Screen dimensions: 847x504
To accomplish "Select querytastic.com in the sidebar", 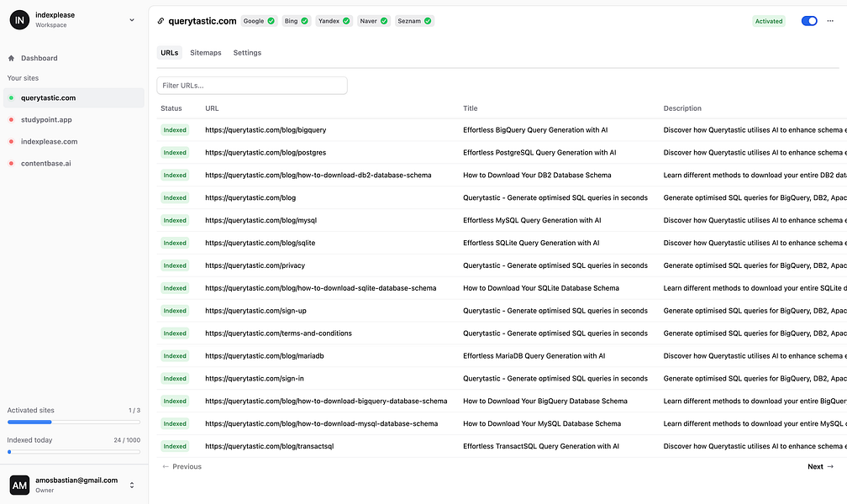I will pyautogui.click(x=73, y=97).
